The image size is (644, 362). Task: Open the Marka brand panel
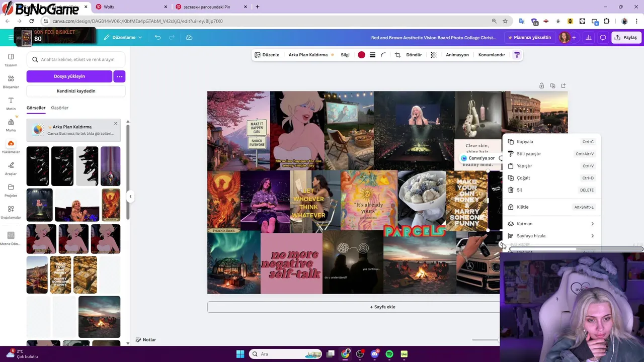(11, 125)
